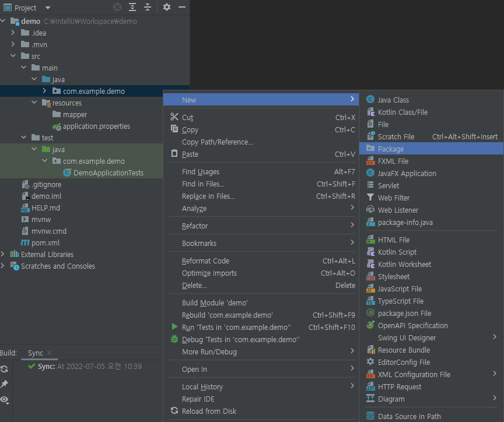The height and width of the screenshot is (422, 504).
Task: Choose Find Usages from context menu
Action: pos(201,172)
